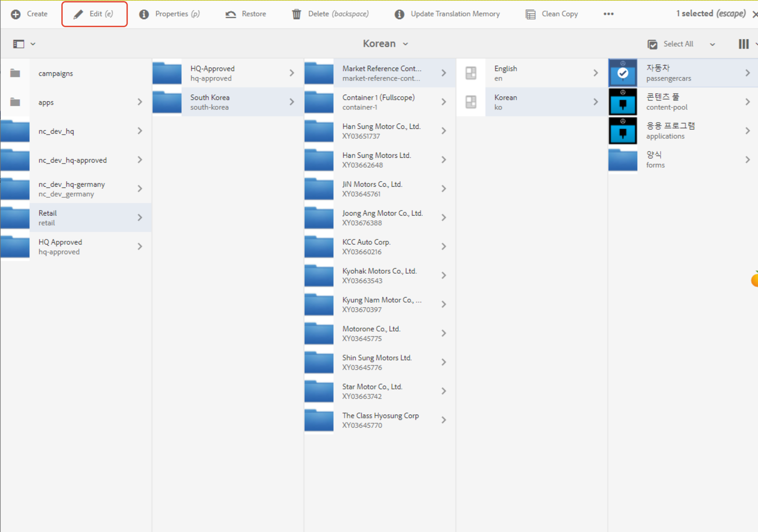Deselect the passengercars checked thumbnail

623,73
